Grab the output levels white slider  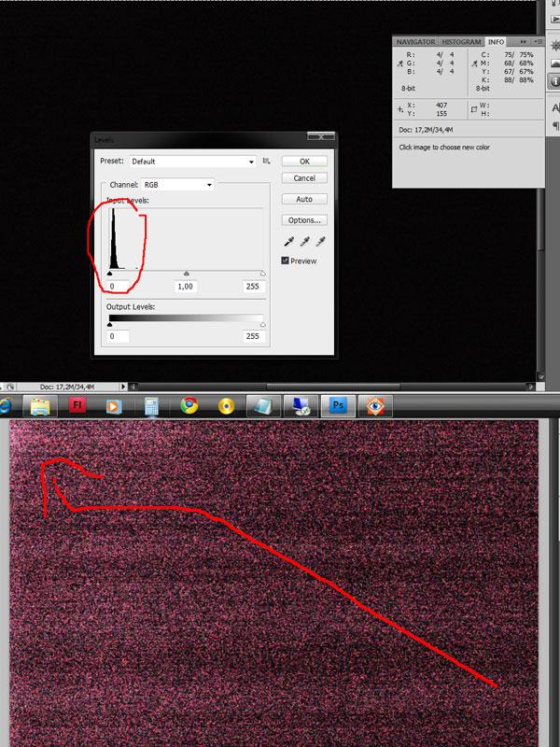tap(263, 325)
